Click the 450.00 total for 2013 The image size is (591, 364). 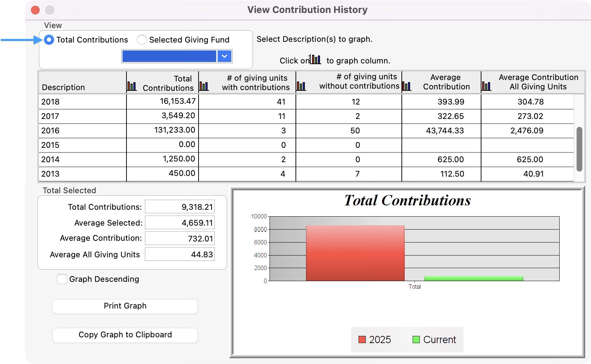point(182,173)
